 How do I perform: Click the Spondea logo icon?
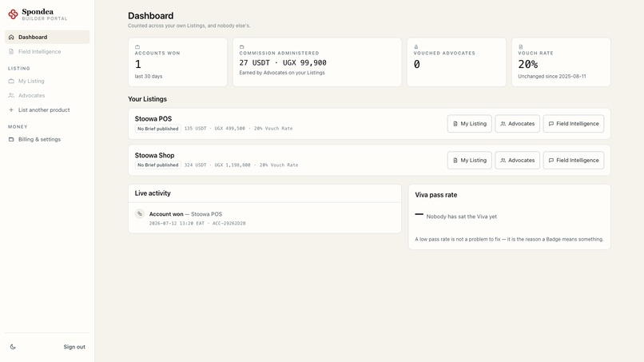point(13,14)
